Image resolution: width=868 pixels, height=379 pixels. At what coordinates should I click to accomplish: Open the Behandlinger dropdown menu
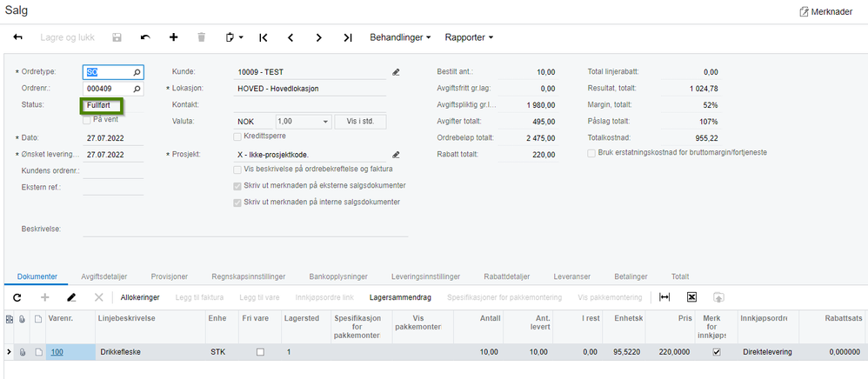pos(400,37)
